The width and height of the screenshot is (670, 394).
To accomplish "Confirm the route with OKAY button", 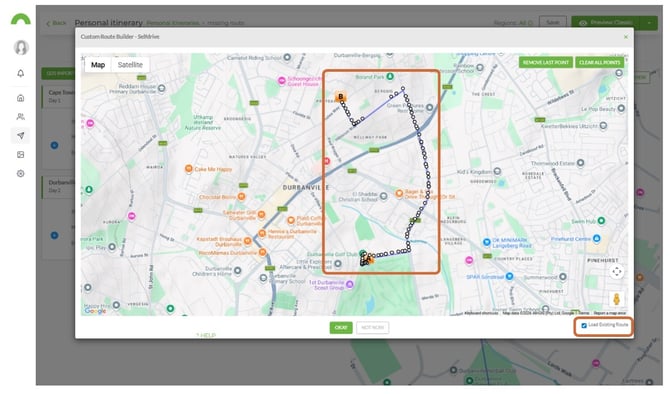I will tap(341, 328).
